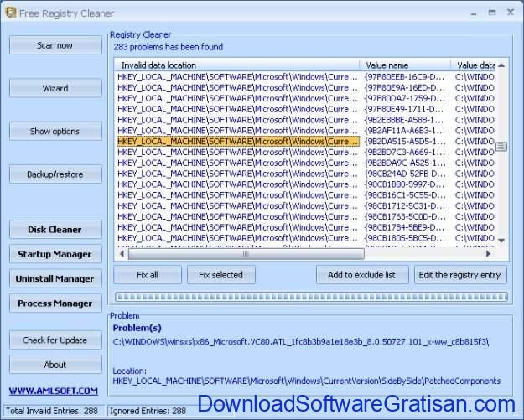Open Startup Manager

(55, 254)
